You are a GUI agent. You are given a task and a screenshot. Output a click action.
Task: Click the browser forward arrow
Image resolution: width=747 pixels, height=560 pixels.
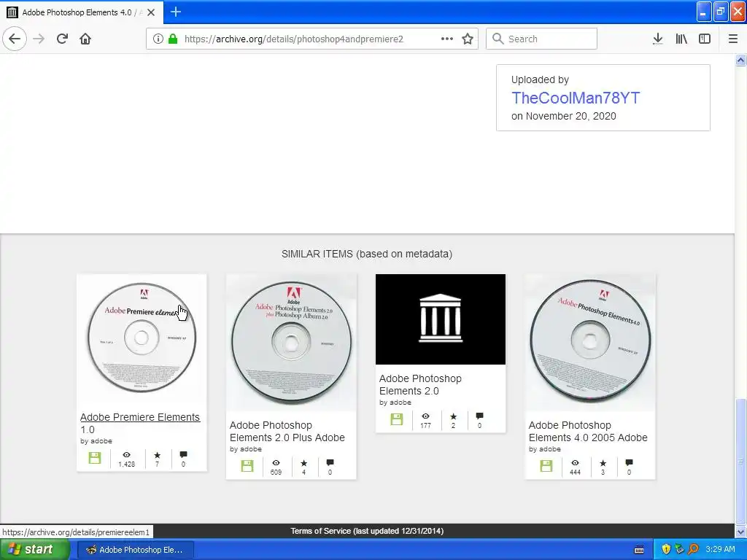(39, 39)
